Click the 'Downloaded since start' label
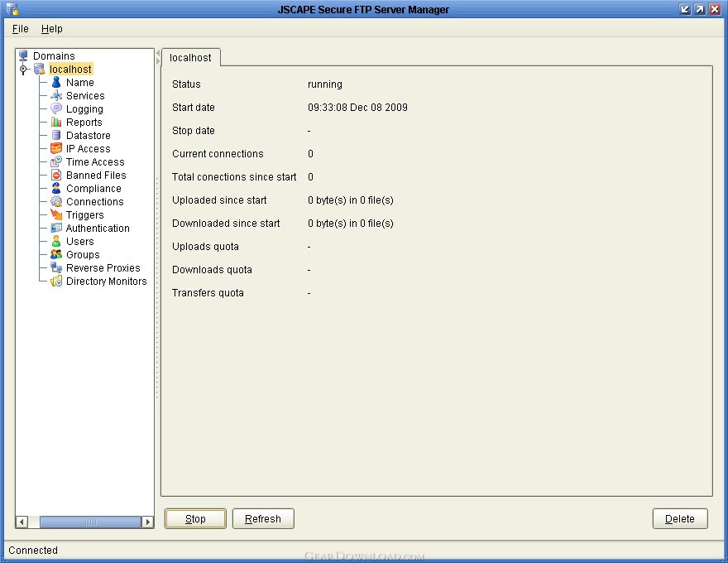Viewport: 728px width, 563px height. point(226,224)
